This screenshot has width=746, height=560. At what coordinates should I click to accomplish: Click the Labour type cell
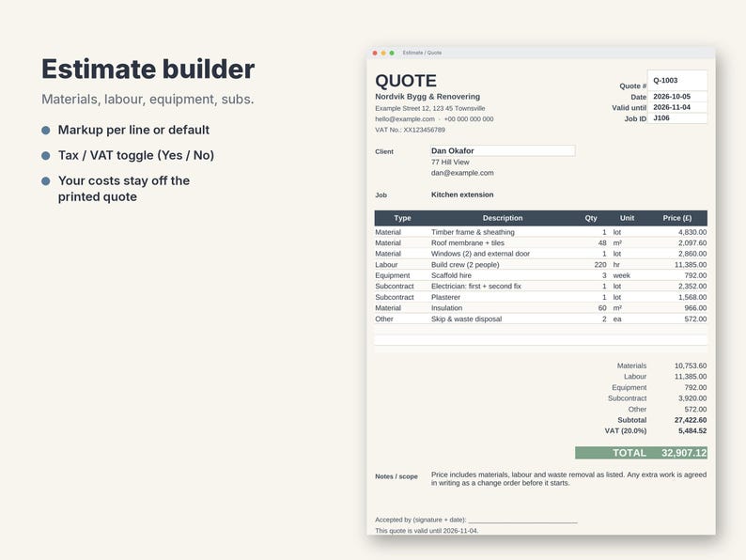click(386, 265)
